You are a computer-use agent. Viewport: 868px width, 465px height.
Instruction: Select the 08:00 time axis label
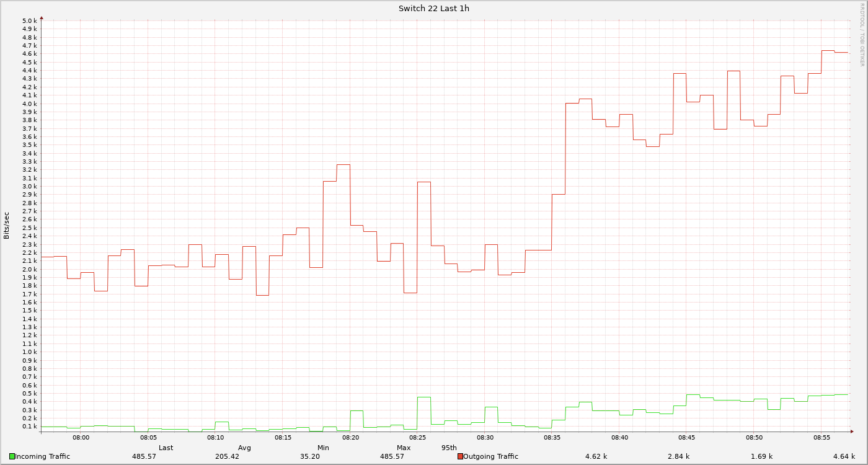click(x=81, y=438)
